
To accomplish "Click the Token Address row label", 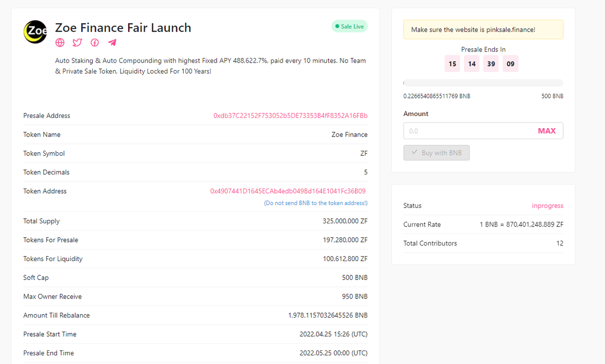I will point(45,191).
